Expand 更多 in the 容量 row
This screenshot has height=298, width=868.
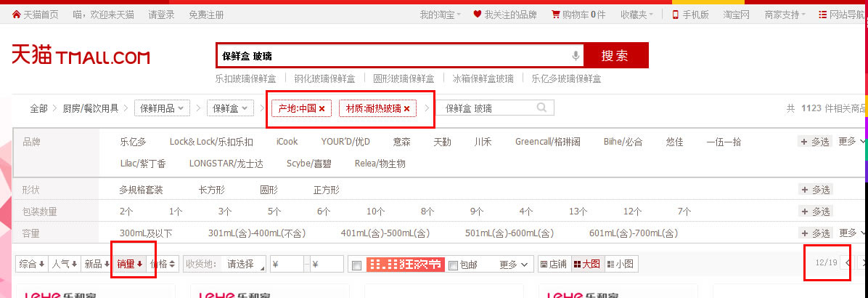coord(851,233)
